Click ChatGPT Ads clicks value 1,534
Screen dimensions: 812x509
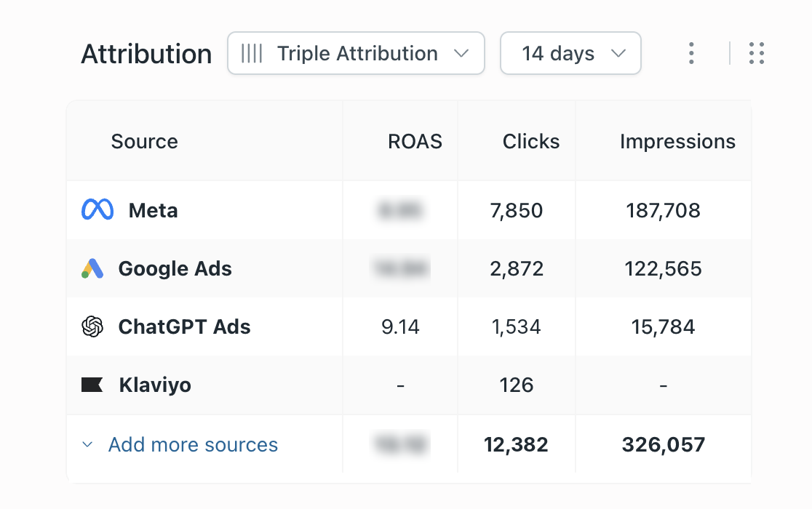pos(517,326)
